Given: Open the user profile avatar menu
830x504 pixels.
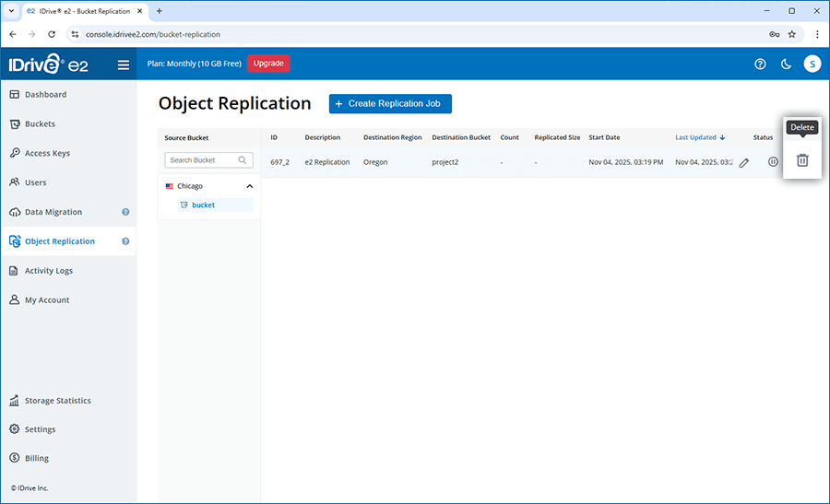Looking at the screenshot, I should (x=812, y=64).
